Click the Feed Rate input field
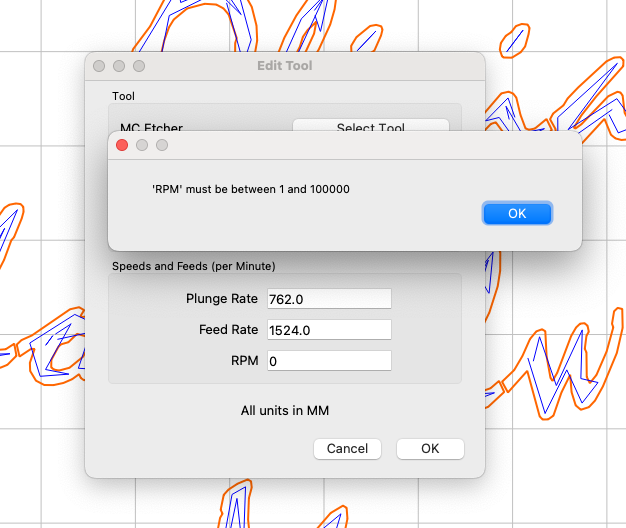 pyautogui.click(x=329, y=330)
